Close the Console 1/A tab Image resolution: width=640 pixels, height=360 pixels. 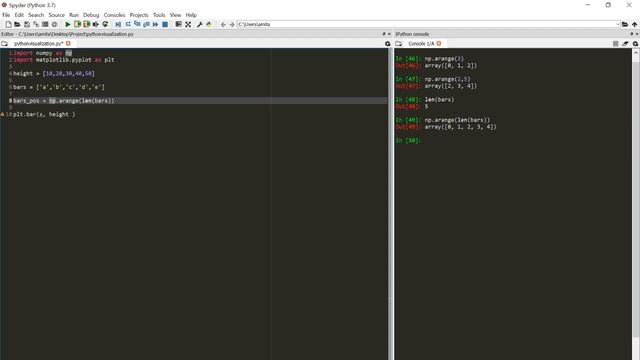439,43
